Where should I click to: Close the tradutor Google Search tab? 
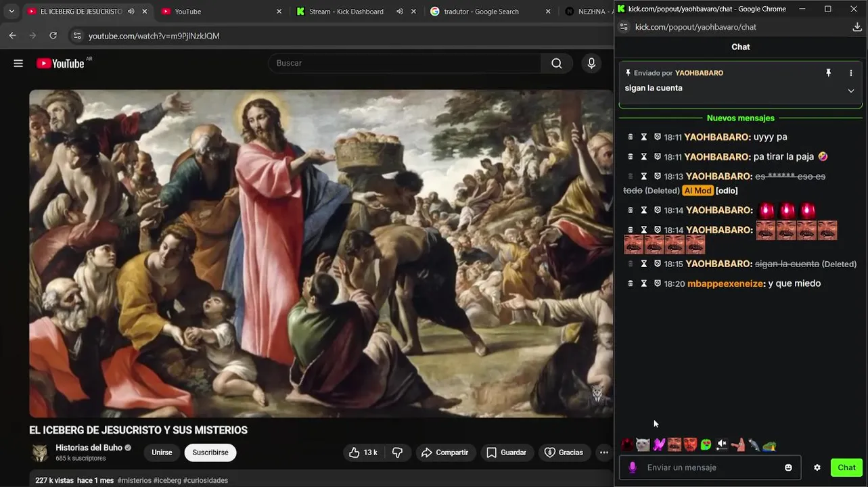[x=548, y=11]
